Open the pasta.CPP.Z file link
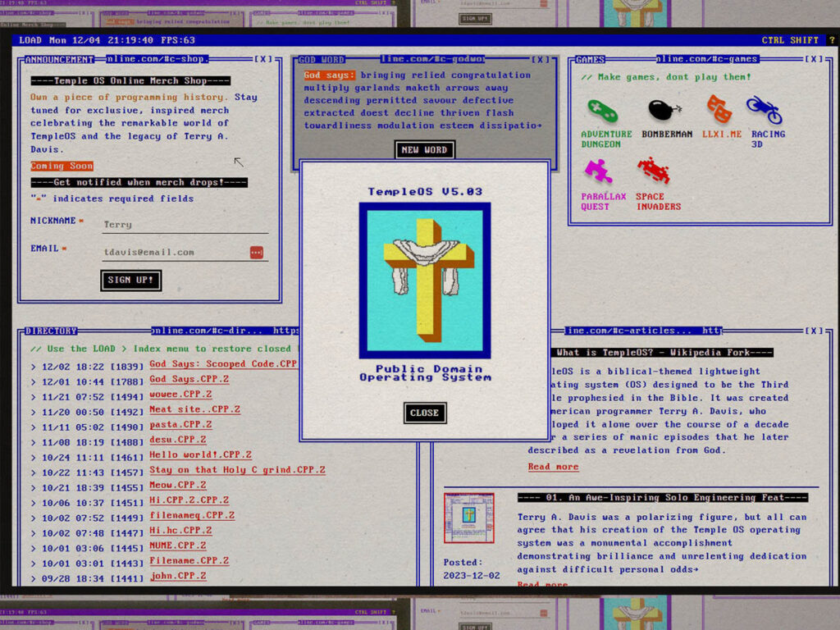The image size is (840, 630). [x=180, y=424]
